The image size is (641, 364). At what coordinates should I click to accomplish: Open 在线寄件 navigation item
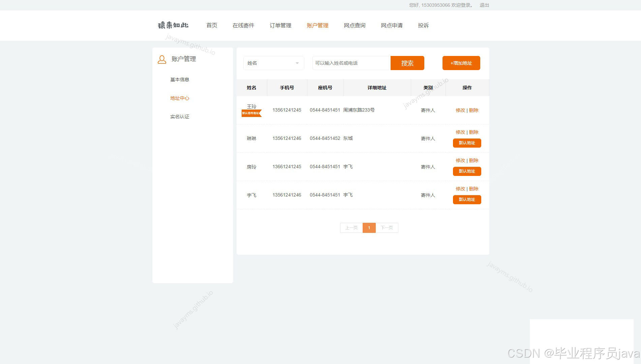243,25
